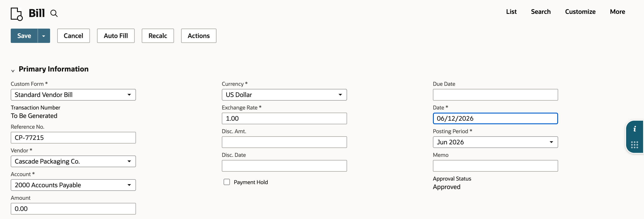The width and height of the screenshot is (644, 219).
Task: Open the Vendor dropdown
Action: click(73, 161)
